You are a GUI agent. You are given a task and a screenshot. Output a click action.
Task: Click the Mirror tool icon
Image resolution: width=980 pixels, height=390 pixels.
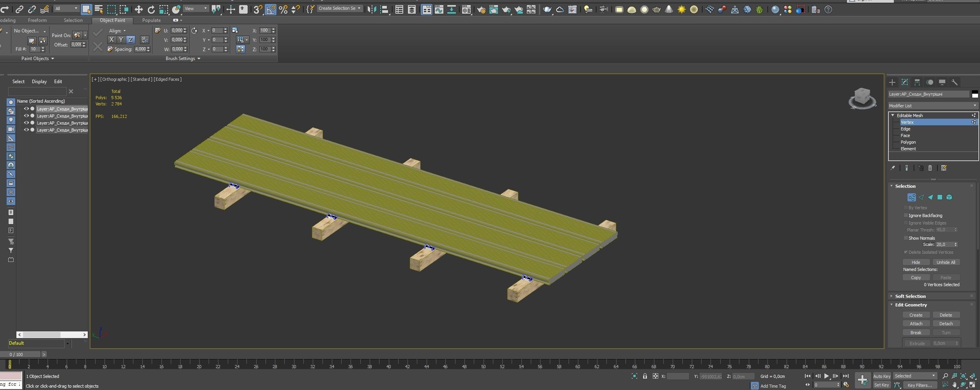coord(372,9)
